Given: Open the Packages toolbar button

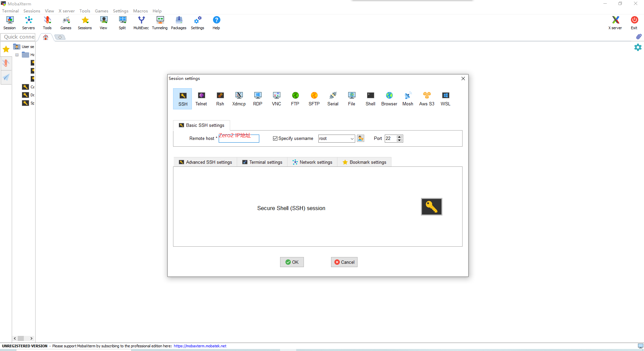Looking at the screenshot, I should tap(179, 23).
